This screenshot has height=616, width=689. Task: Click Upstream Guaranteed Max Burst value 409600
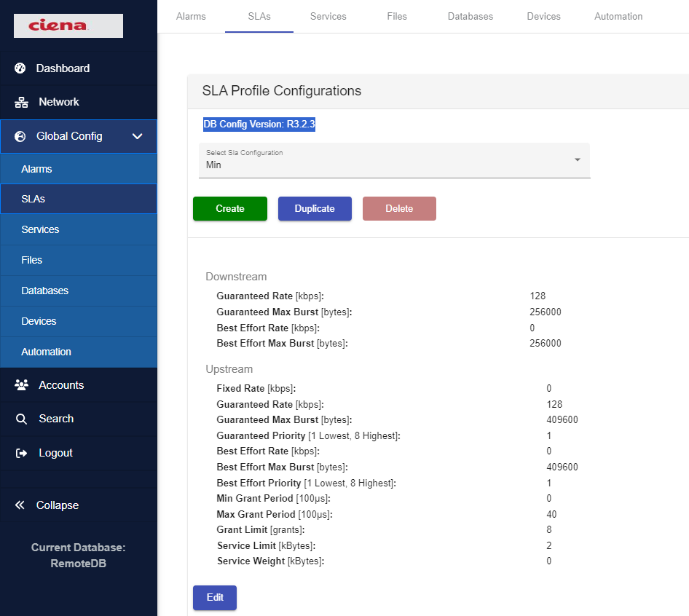tap(562, 420)
